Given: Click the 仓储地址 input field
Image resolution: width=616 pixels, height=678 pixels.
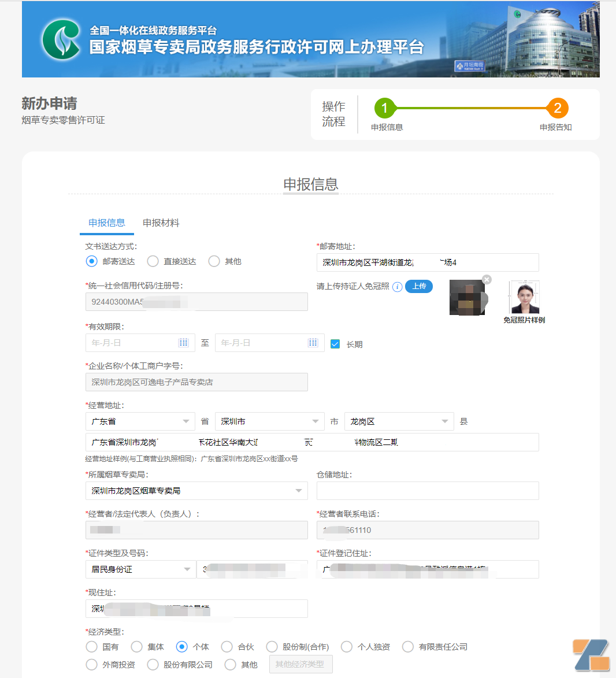Looking at the screenshot, I should pyautogui.click(x=428, y=490).
